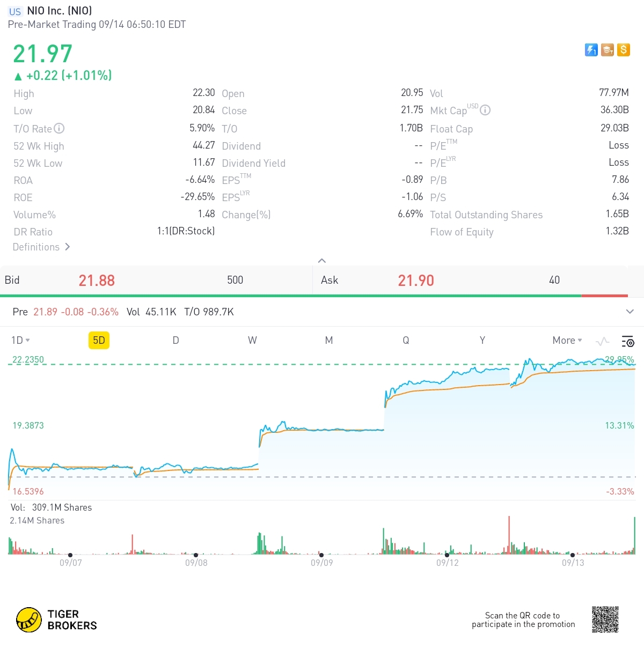Click the High value 22.30

(x=203, y=93)
